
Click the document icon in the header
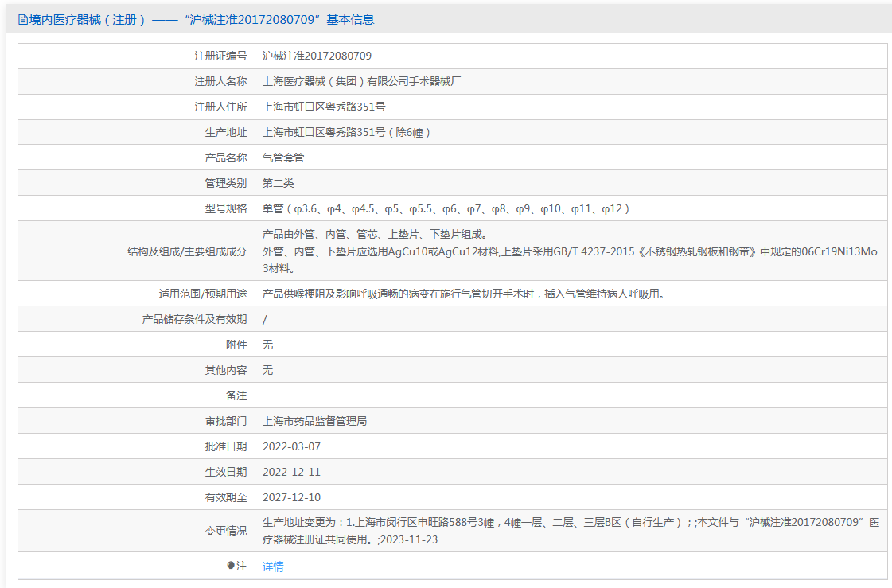[x=23, y=20]
